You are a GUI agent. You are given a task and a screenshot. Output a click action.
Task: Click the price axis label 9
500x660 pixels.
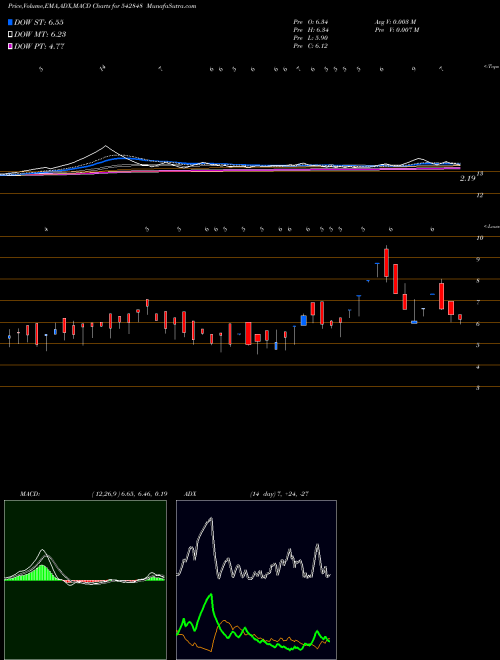point(478,260)
